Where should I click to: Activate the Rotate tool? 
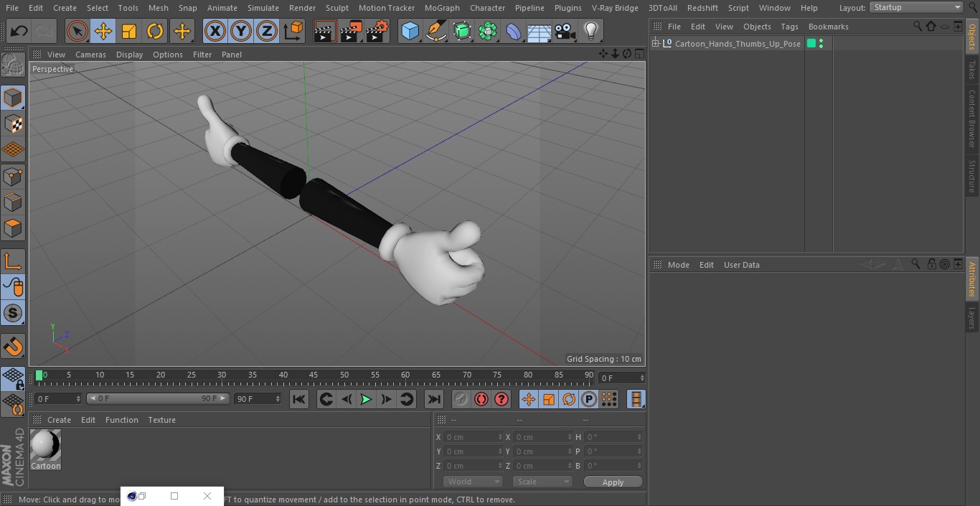tap(155, 32)
